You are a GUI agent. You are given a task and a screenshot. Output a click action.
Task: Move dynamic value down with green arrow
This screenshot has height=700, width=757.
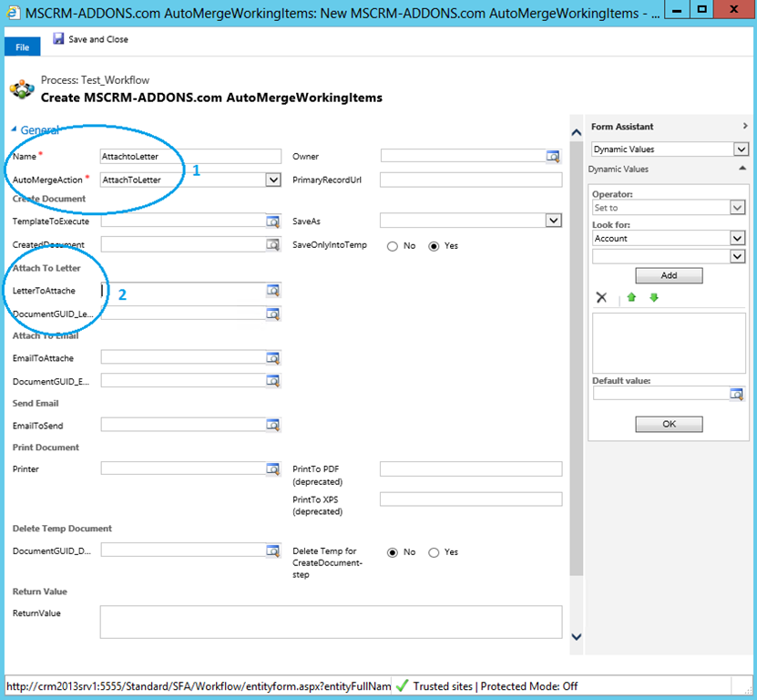tap(654, 297)
